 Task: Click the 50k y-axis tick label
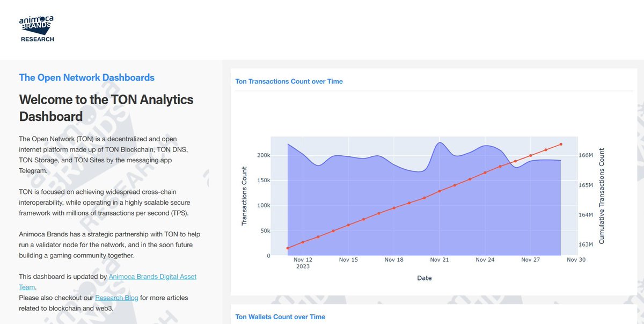pyautogui.click(x=265, y=231)
